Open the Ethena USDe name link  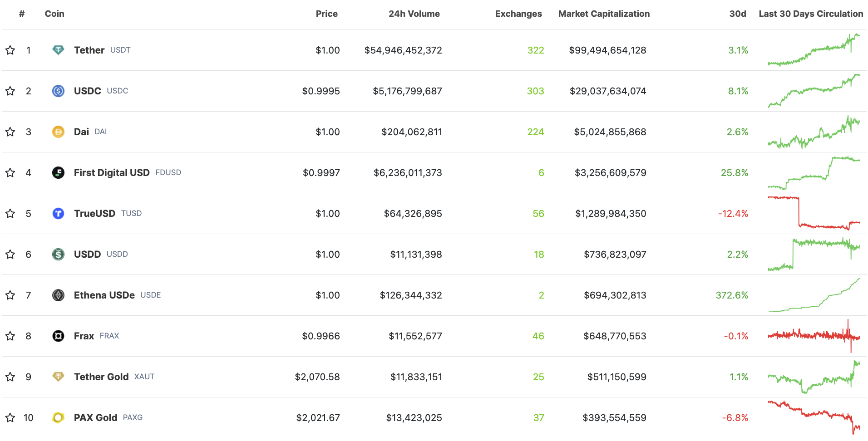(x=104, y=295)
